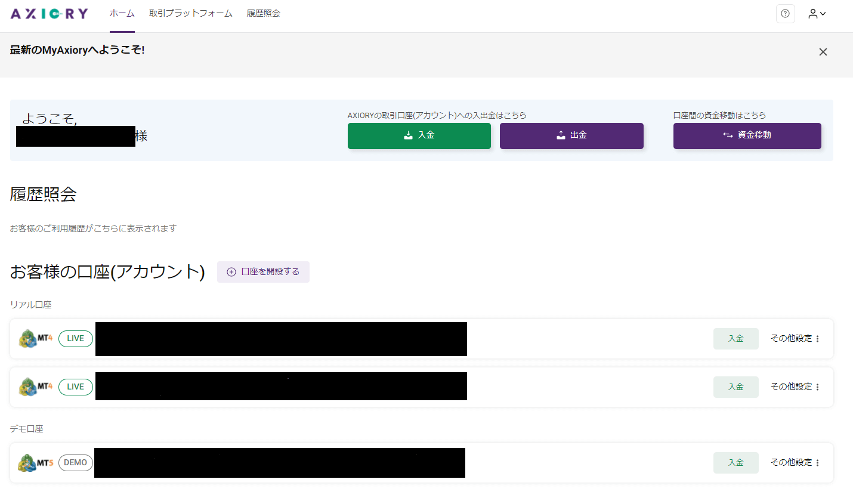The height and width of the screenshot is (504, 853).
Task: Click LIVE badge on first real account
Action: 76,338
